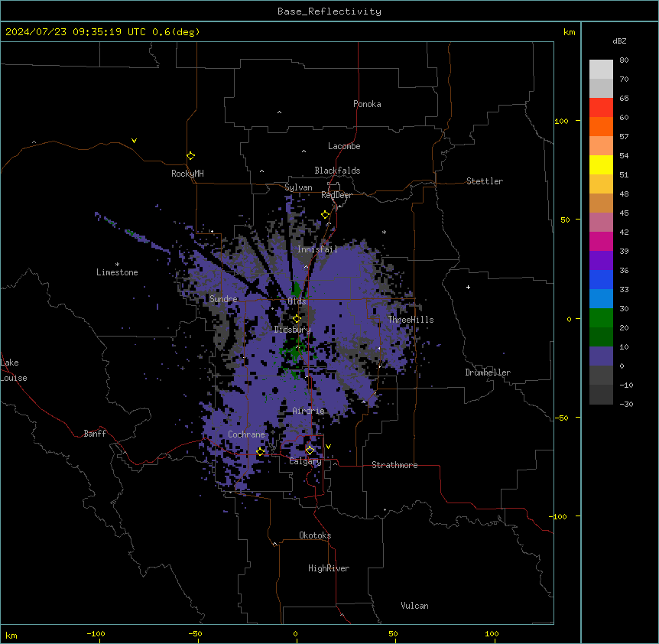The image size is (659, 644).
Task: Pick the bright yellow 51-54 dBZ swatch
Action: pos(601,164)
